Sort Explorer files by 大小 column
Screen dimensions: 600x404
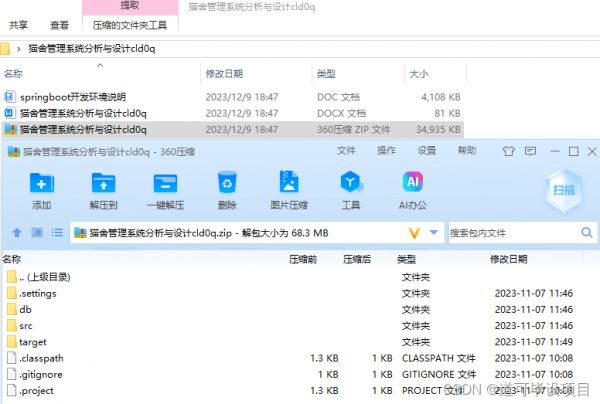pyautogui.click(x=419, y=74)
